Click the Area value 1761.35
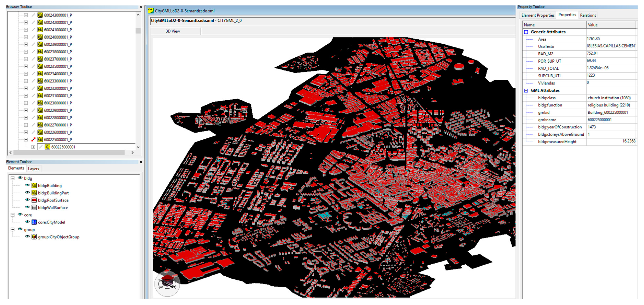 coord(593,38)
